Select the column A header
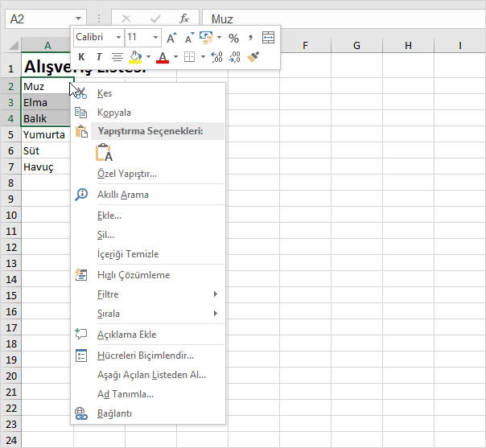This screenshot has width=486, height=448. 46,46
